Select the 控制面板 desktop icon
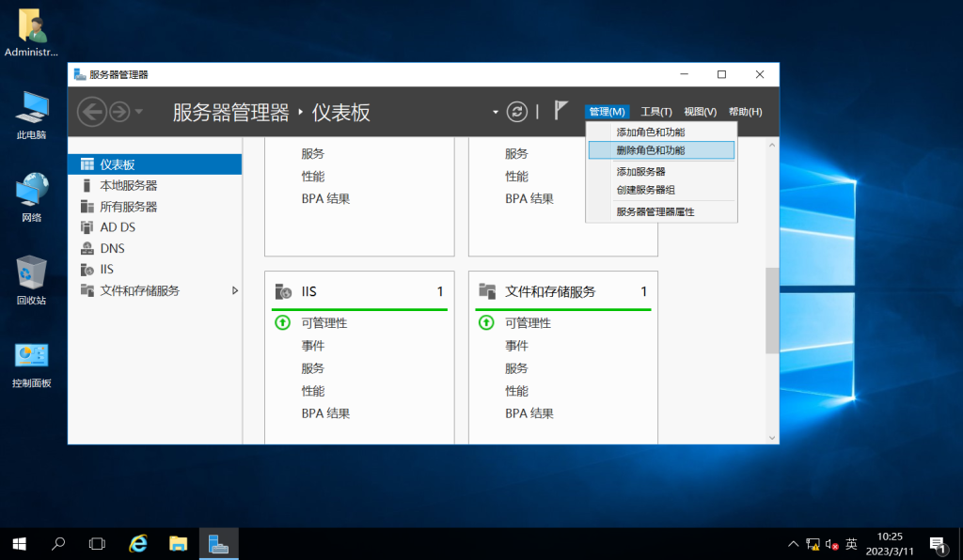The height and width of the screenshot is (560, 963). 31,366
